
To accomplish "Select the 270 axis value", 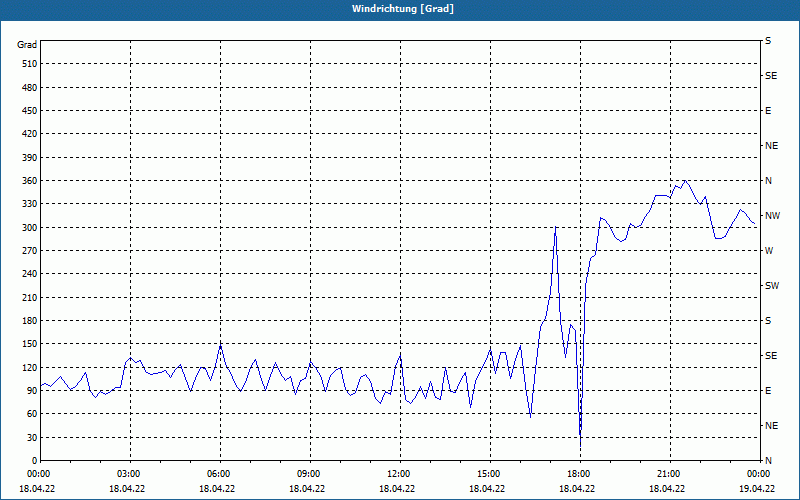I will (30, 251).
